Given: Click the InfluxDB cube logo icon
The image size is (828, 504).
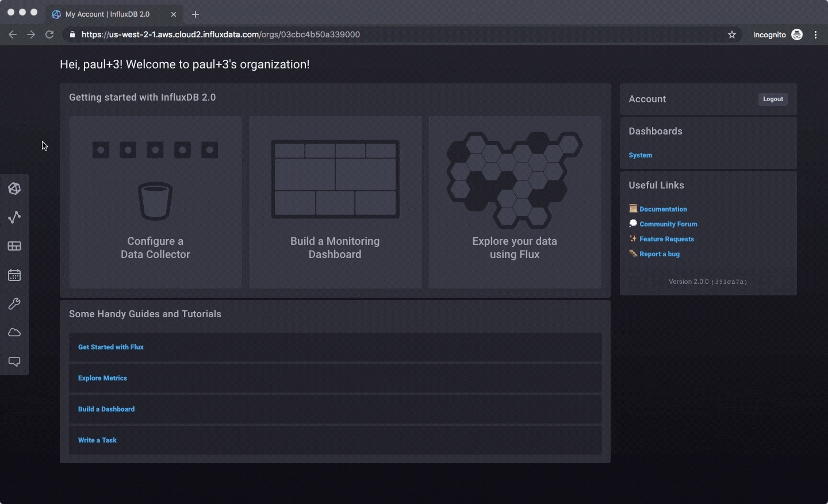Looking at the screenshot, I should pos(14,188).
